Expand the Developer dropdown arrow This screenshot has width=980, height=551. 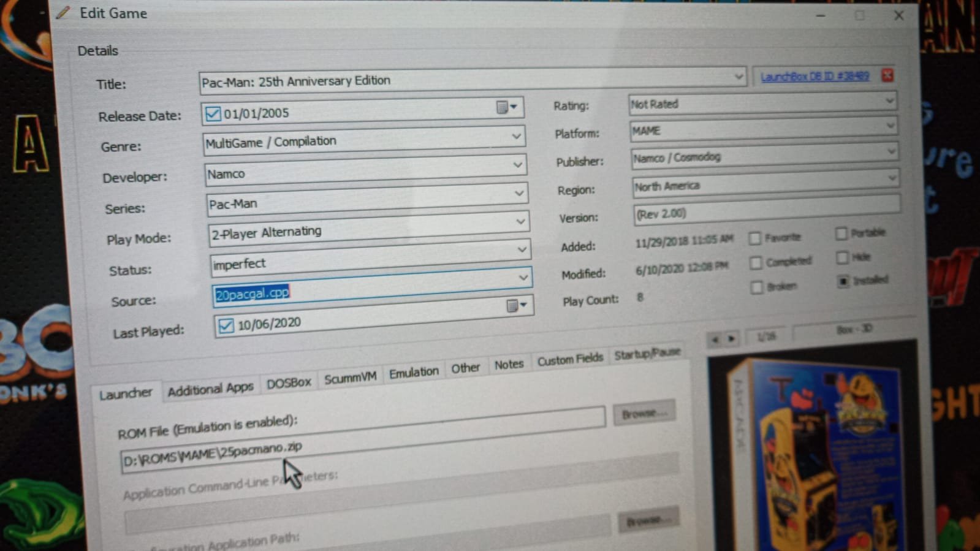[518, 164]
